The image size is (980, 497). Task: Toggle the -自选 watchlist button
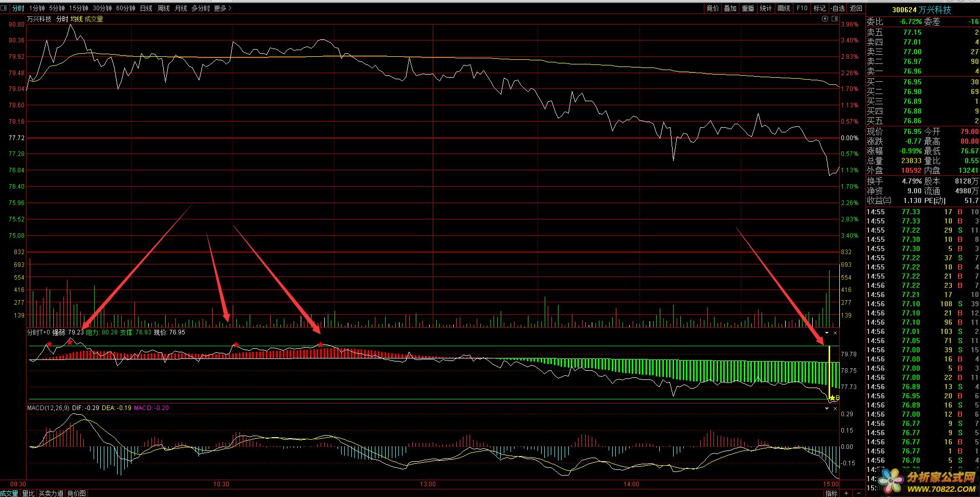[837, 8]
